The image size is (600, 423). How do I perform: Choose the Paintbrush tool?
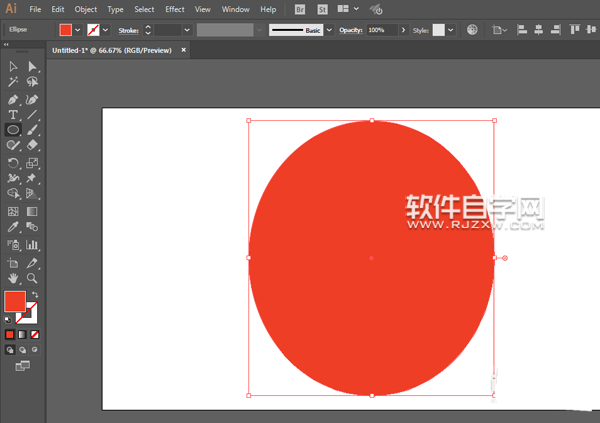[x=32, y=130]
